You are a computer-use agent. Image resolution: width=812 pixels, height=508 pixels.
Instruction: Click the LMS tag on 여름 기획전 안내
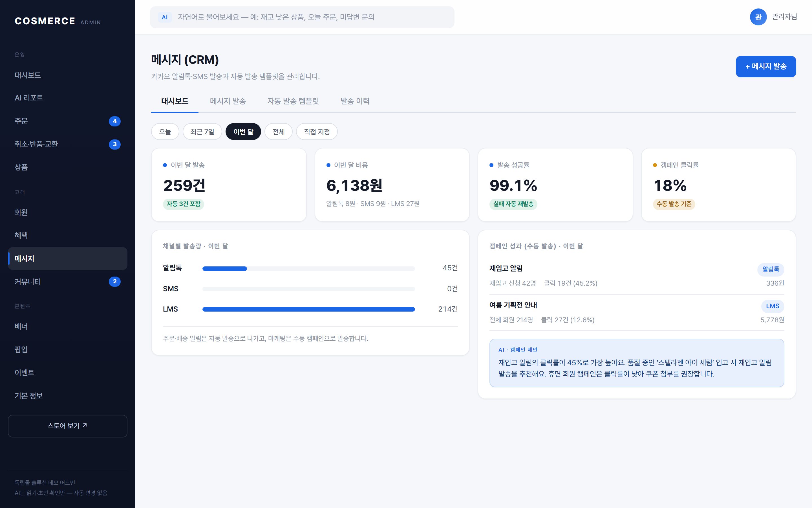click(773, 306)
